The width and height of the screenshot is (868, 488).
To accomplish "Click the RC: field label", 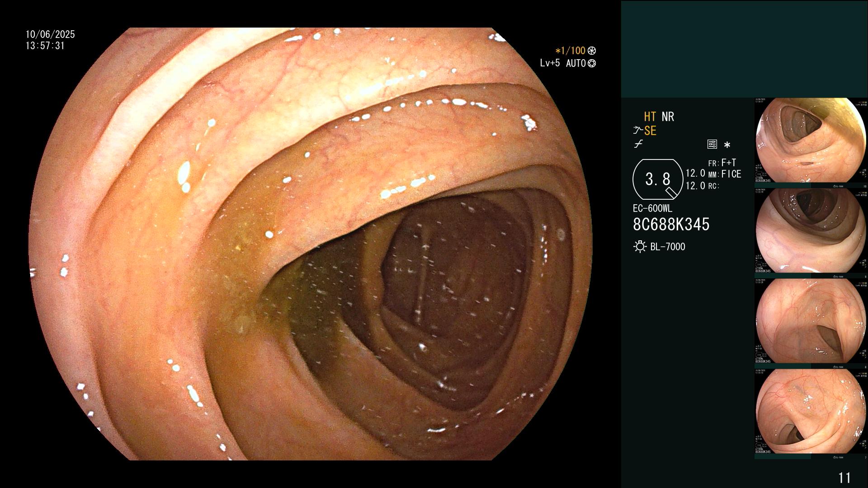I will pos(714,186).
